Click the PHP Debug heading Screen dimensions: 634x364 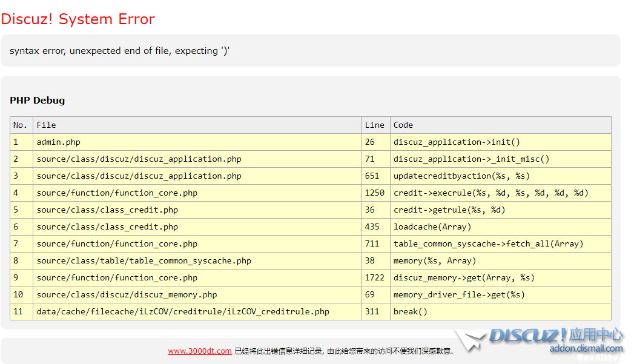(x=38, y=101)
